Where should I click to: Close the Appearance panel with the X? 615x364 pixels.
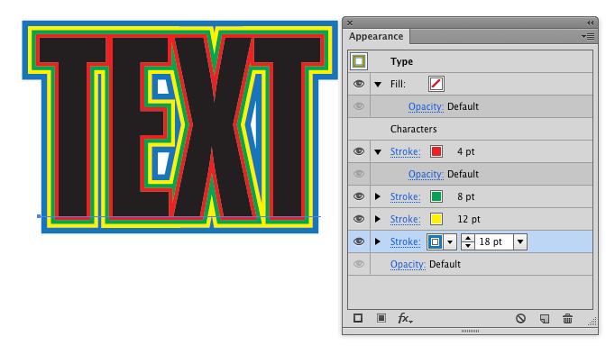tap(350, 23)
